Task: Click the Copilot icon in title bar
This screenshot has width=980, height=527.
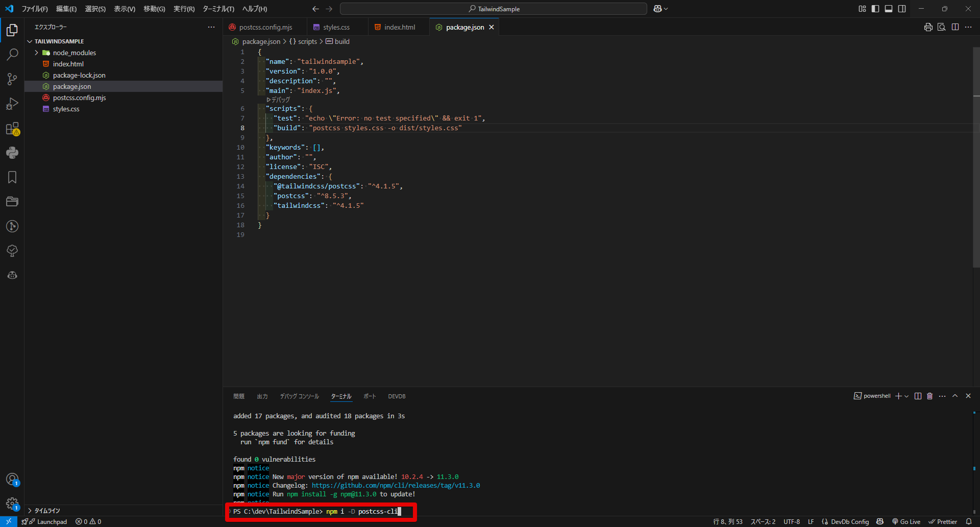Action: [x=657, y=9]
